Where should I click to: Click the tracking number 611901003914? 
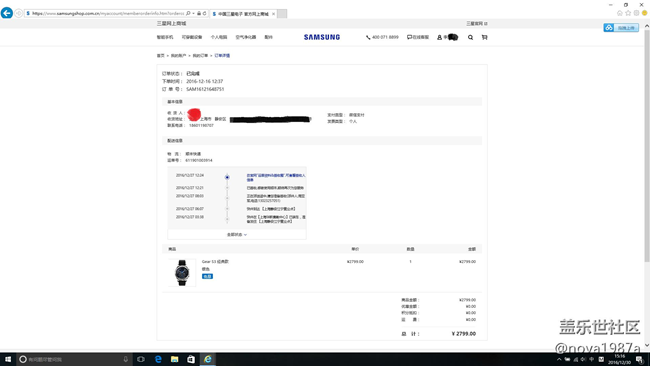(x=199, y=160)
